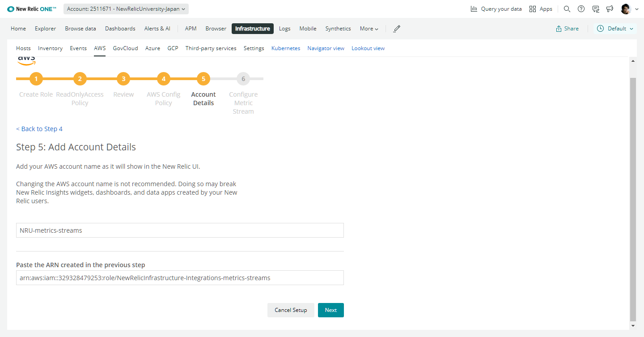
Task: Click the 'Paste the ARN created' label
Action: (x=80, y=265)
